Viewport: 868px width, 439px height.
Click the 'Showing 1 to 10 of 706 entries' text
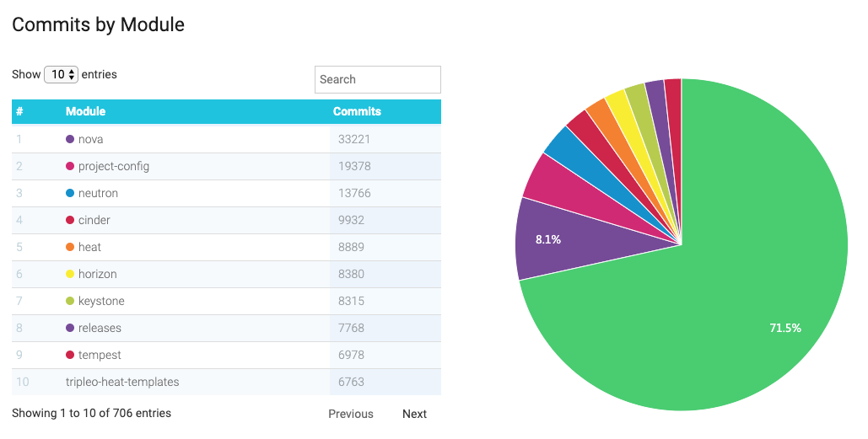pyautogui.click(x=91, y=413)
